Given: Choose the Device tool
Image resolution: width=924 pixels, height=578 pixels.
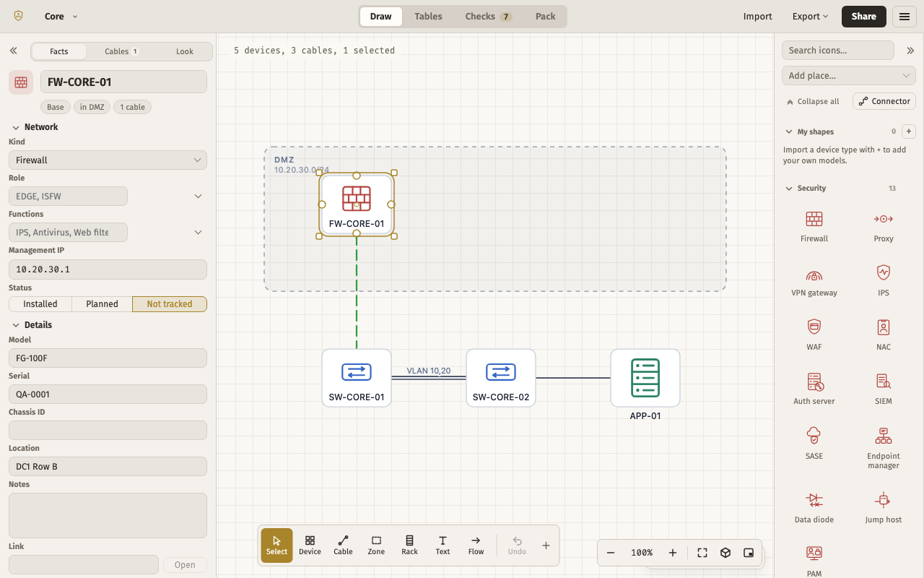Looking at the screenshot, I should coord(310,545).
